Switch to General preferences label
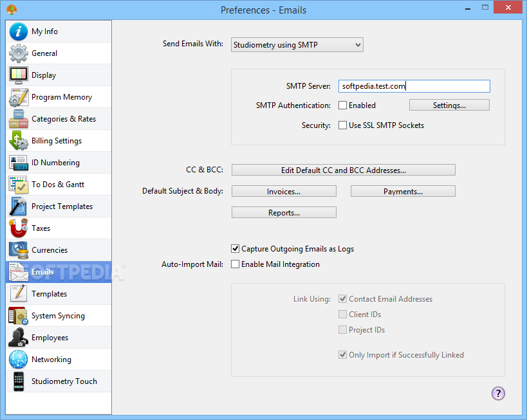The width and height of the screenshot is (527, 420). [x=44, y=53]
